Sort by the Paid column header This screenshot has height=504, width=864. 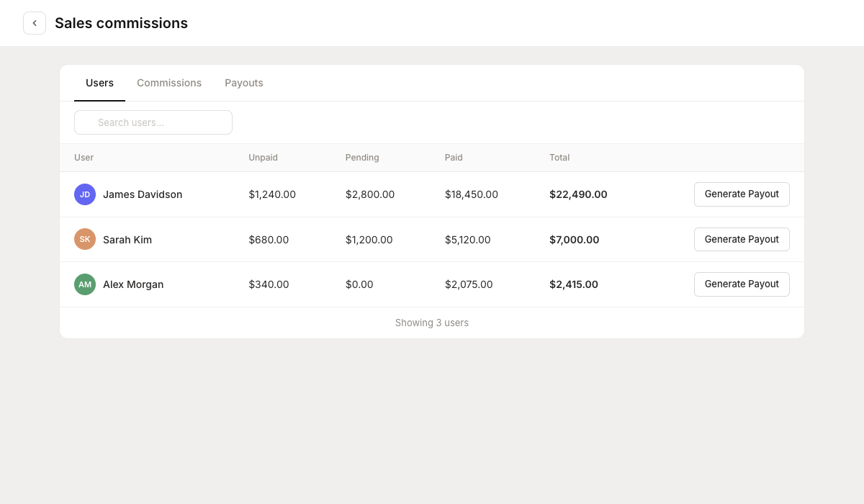click(454, 158)
